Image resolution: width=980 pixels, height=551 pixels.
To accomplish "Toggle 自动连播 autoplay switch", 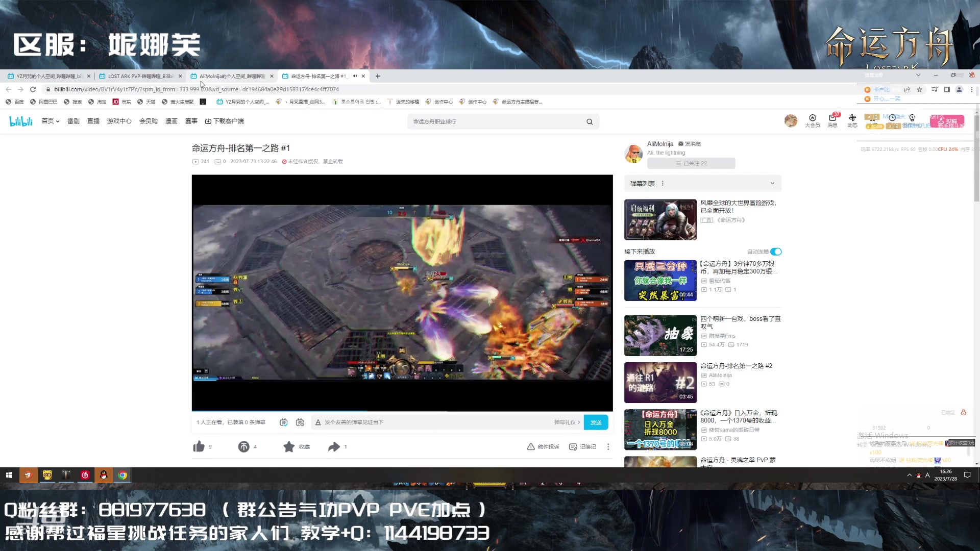I will click(x=776, y=252).
